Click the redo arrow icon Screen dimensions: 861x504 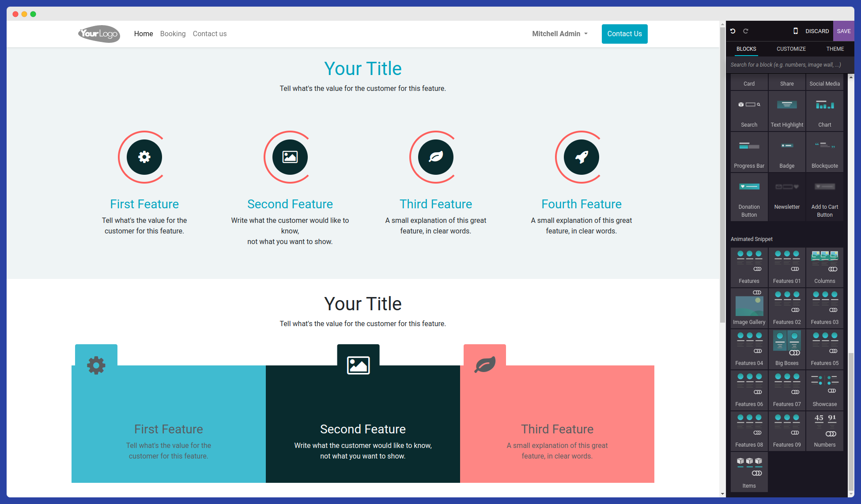[746, 31]
